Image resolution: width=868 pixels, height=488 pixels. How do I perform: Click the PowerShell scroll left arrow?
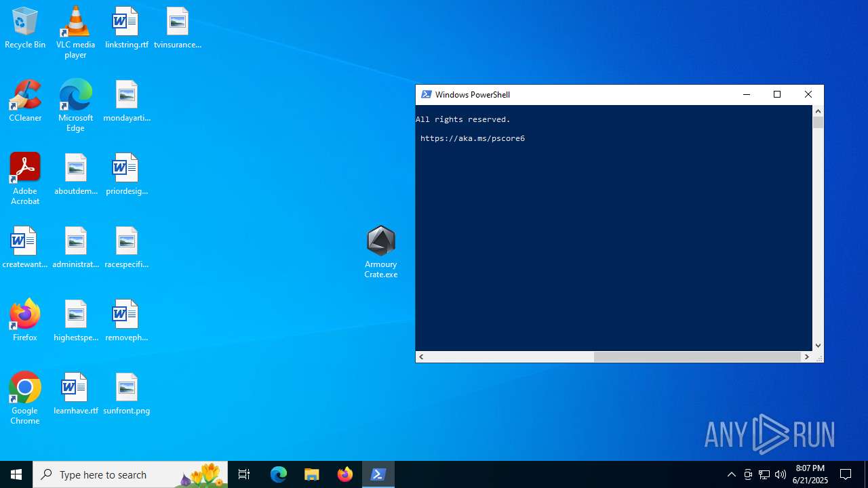pos(421,357)
